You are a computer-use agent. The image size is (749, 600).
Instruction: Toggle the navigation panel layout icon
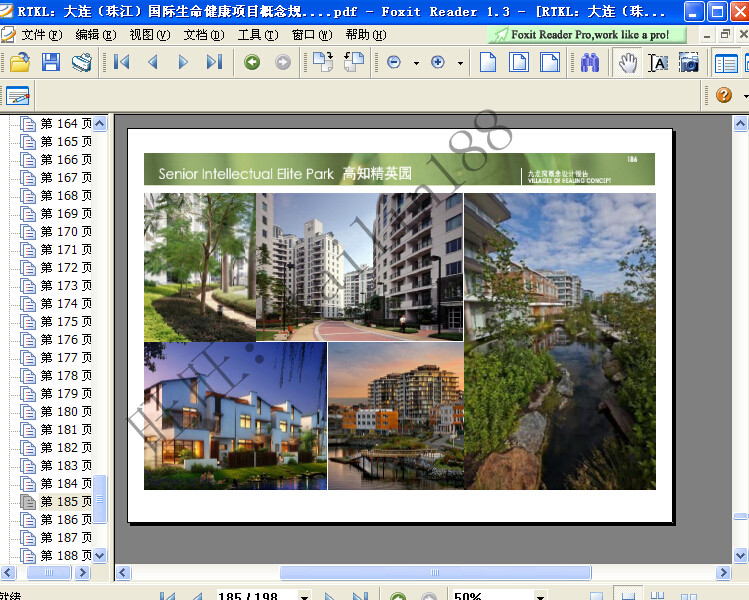(x=726, y=63)
